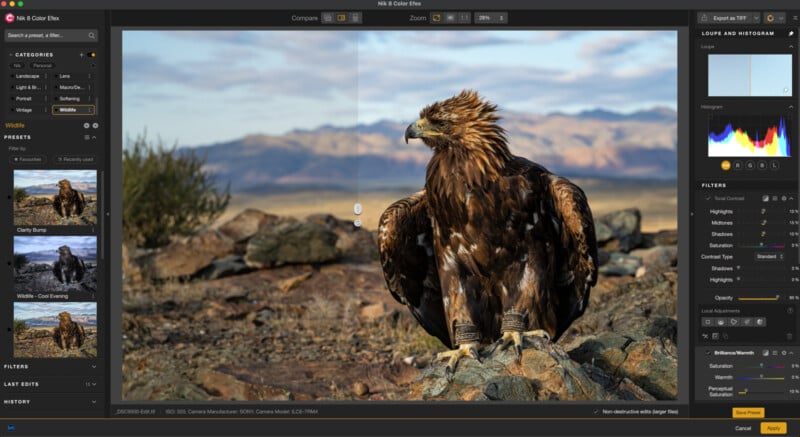Select the Clarity Bump preset thumbnail

coord(55,196)
